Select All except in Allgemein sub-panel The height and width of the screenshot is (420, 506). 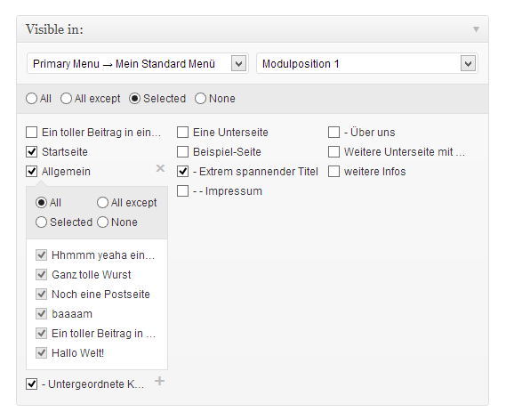click(102, 203)
